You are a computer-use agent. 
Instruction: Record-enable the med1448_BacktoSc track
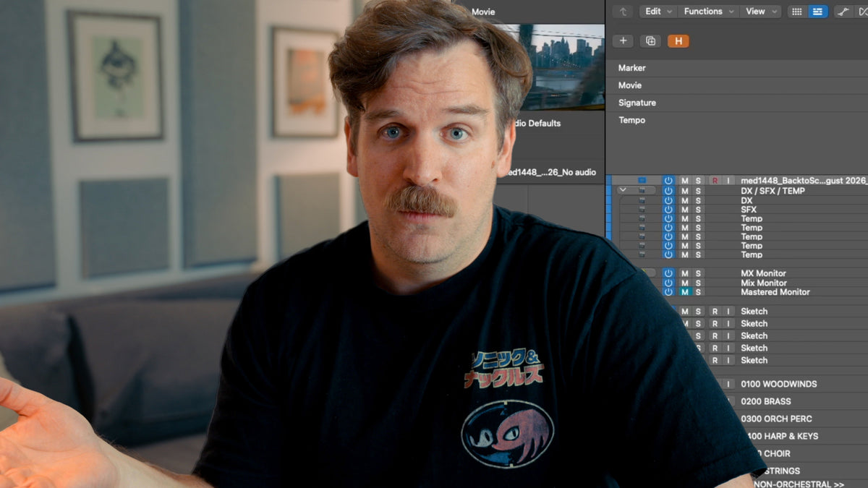(715, 181)
